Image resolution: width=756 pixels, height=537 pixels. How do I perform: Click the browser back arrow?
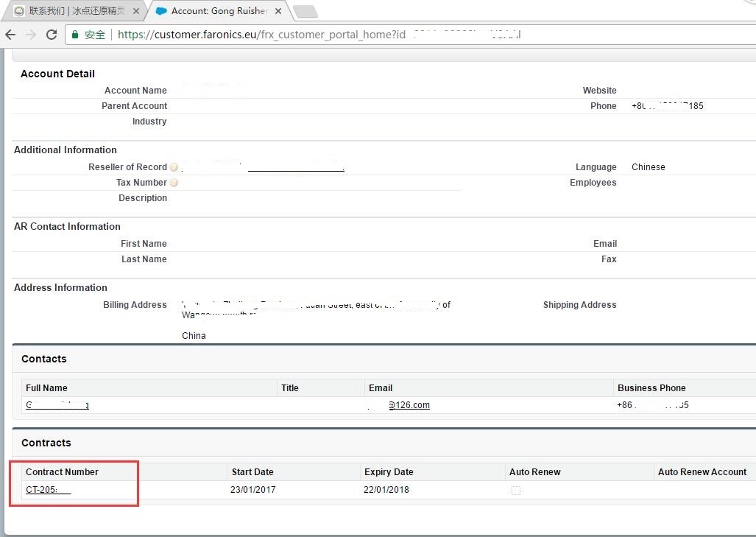point(10,35)
